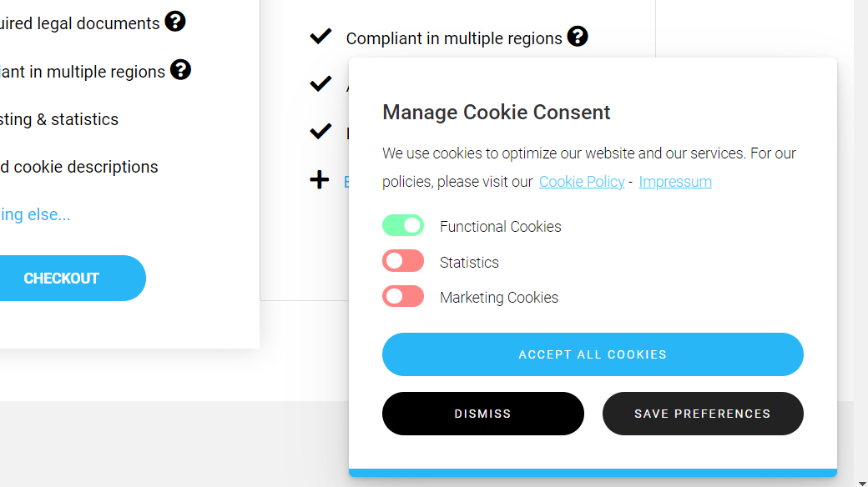This screenshot has width=868, height=487.
Task: Disable the Functional Cookies switch
Action: (x=403, y=226)
